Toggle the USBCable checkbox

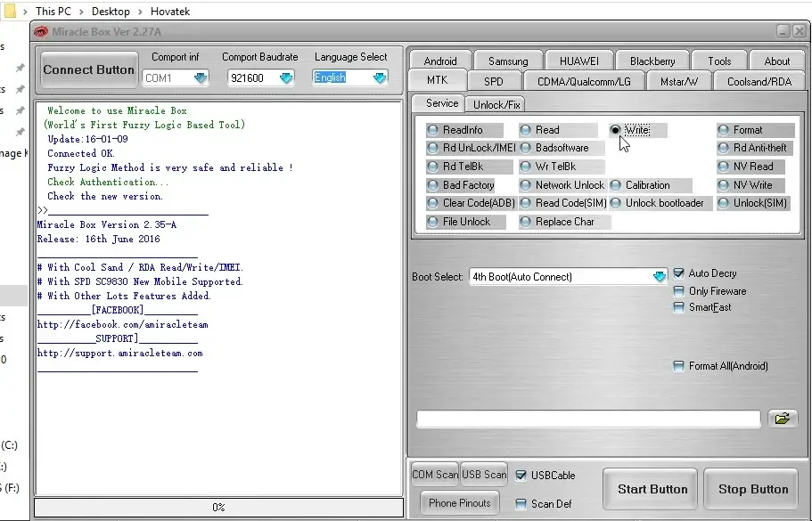click(x=521, y=476)
